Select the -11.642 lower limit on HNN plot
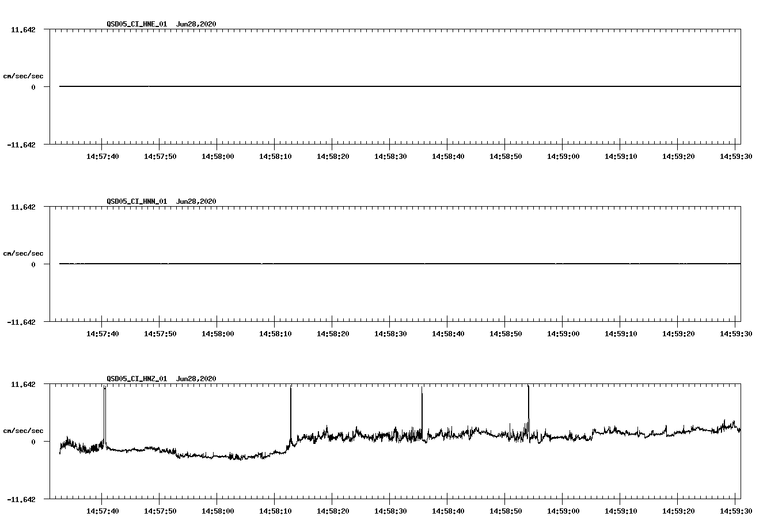 pos(21,322)
